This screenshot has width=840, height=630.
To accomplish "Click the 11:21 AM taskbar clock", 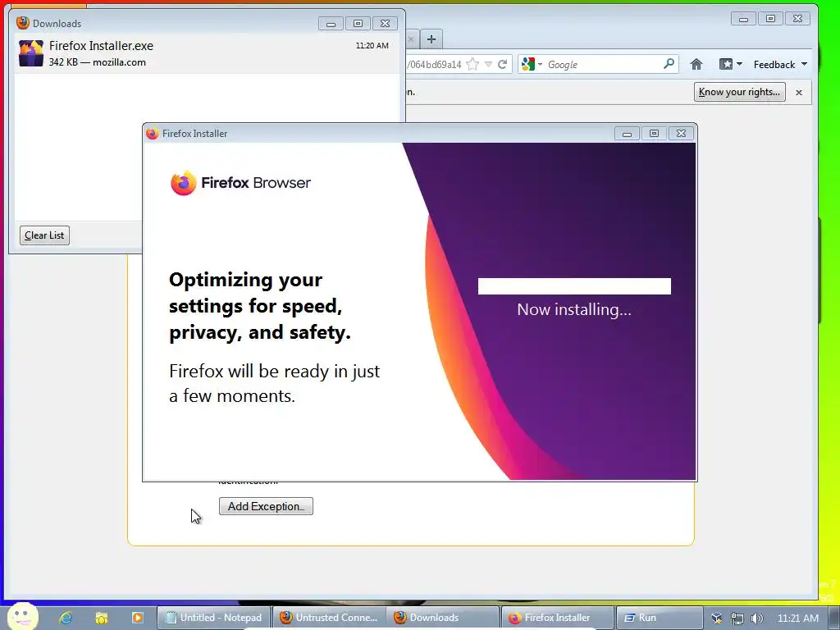I will (797, 619).
